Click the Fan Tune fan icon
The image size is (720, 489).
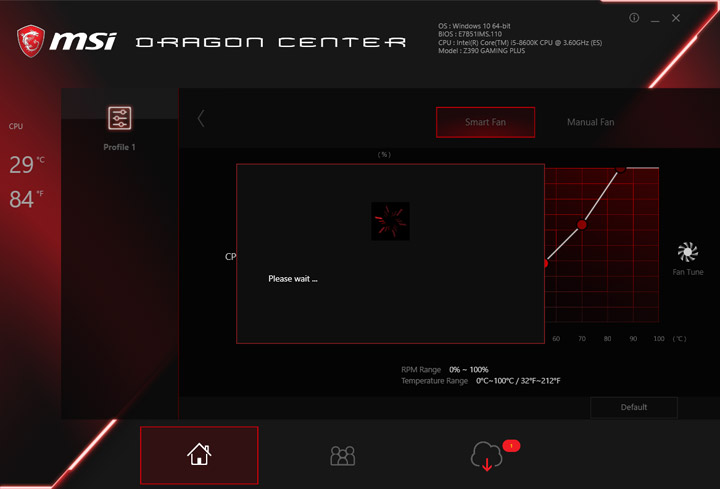[687, 251]
